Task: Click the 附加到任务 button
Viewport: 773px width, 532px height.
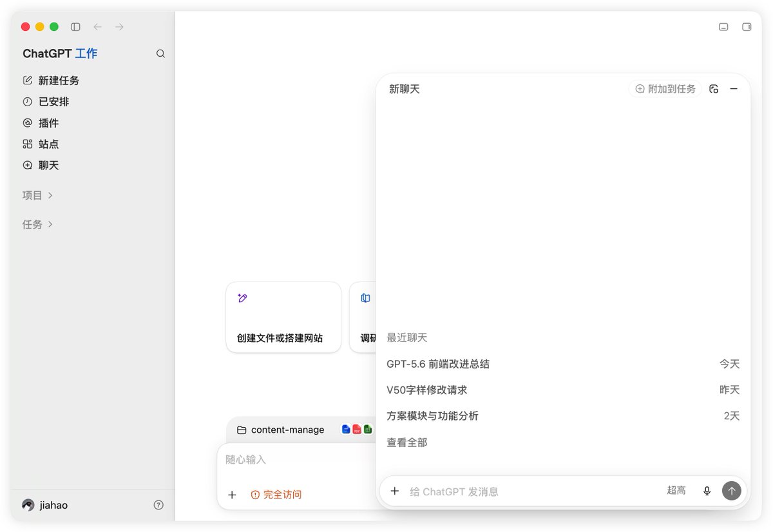Action: [x=665, y=89]
